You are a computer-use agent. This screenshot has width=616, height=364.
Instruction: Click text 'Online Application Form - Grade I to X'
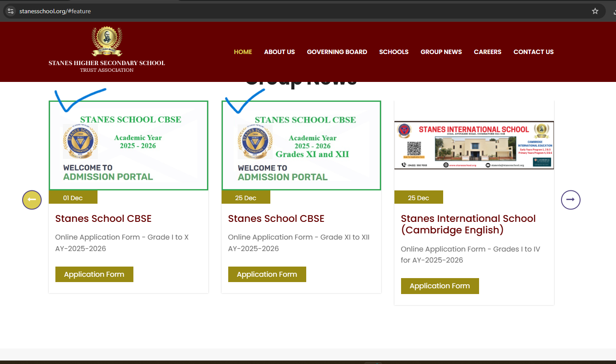pos(122,237)
